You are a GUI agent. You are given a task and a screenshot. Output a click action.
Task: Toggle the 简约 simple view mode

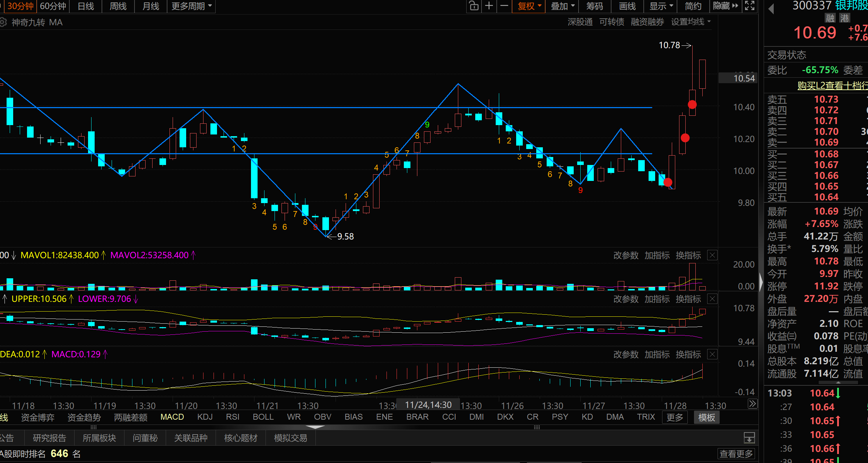693,6
